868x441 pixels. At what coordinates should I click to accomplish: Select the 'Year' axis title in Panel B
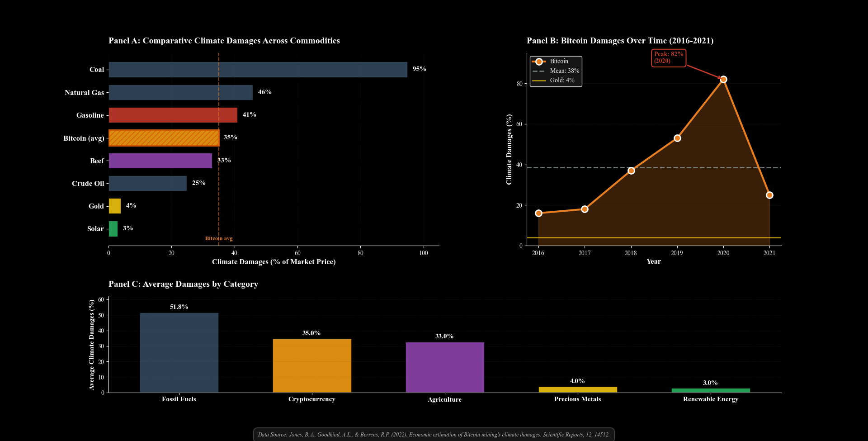click(654, 261)
